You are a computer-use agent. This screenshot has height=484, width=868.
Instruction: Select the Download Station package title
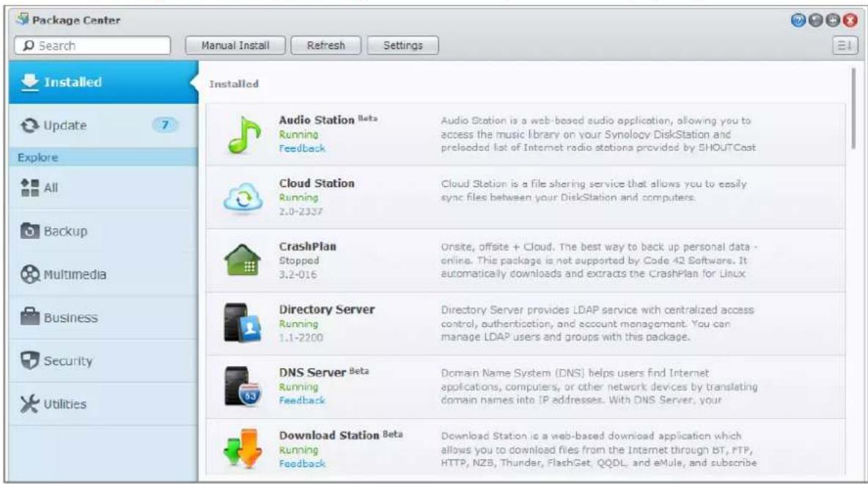click(329, 436)
